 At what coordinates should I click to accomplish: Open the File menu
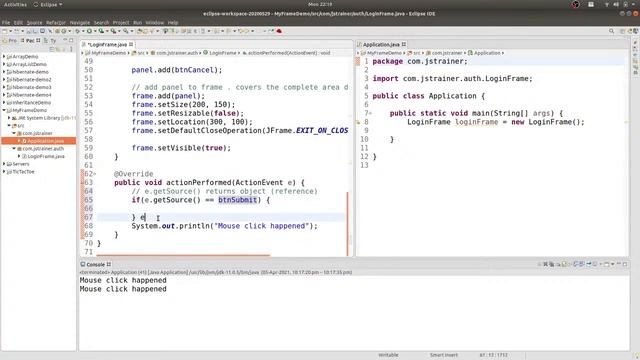(6, 22)
